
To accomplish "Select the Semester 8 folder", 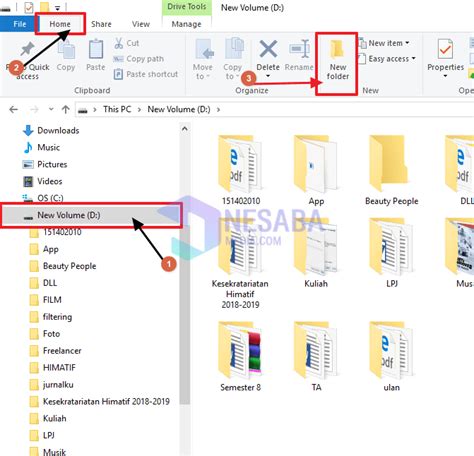I will (x=240, y=357).
